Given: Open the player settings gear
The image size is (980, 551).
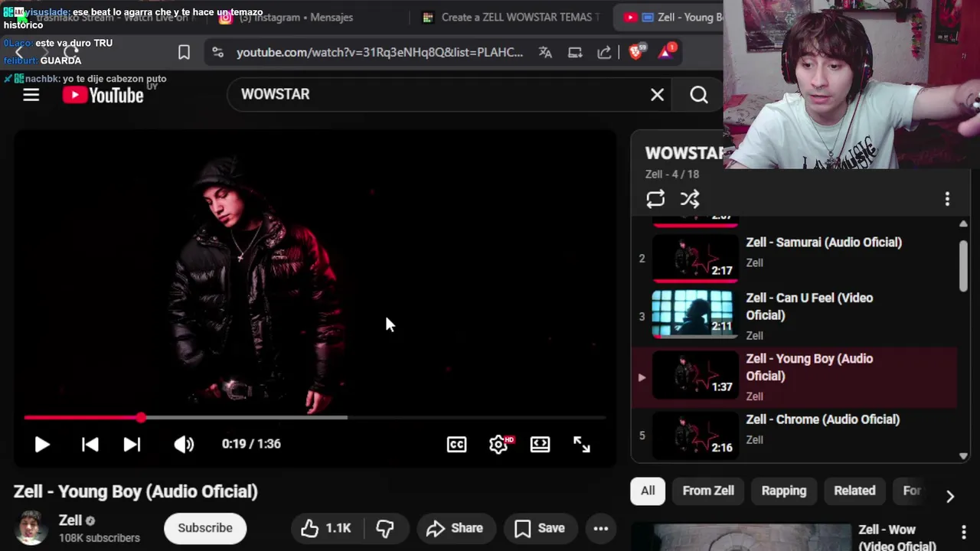Looking at the screenshot, I should click(x=499, y=444).
